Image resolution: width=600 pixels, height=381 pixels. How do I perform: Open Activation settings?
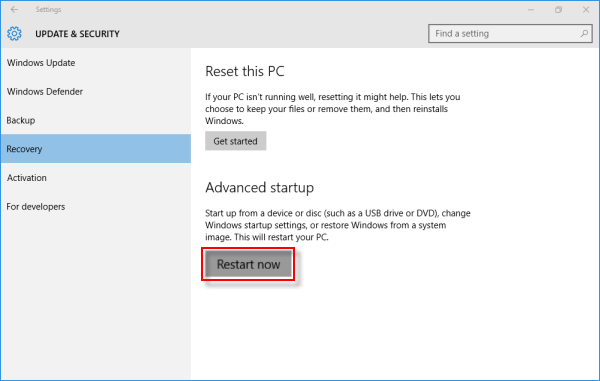[x=96, y=177]
